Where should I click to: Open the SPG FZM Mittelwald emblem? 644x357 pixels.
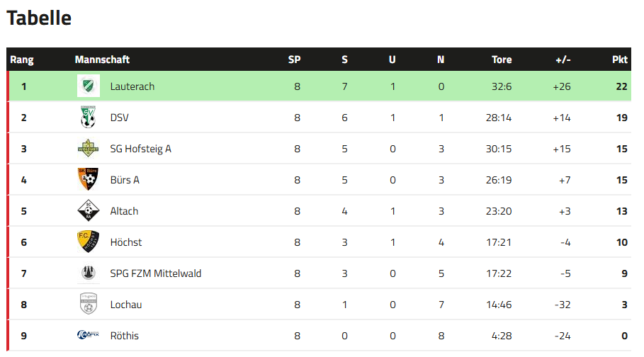pyautogui.click(x=89, y=273)
